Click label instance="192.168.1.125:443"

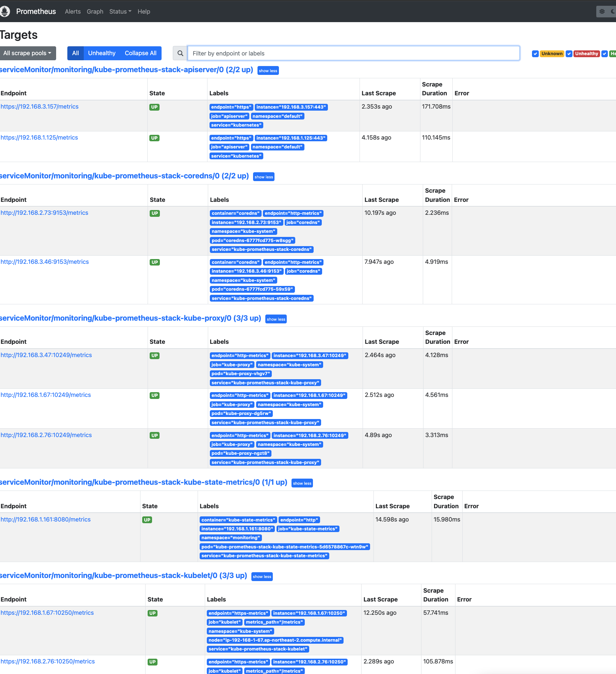click(x=291, y=138)
